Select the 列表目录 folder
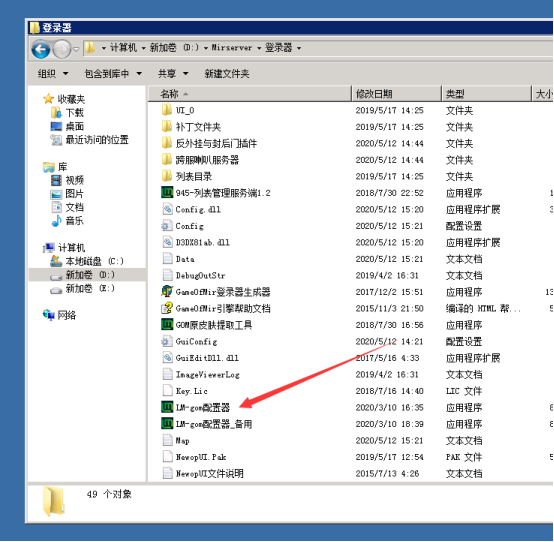This screenshot has width=554, height=542. (x=187, y=177)
